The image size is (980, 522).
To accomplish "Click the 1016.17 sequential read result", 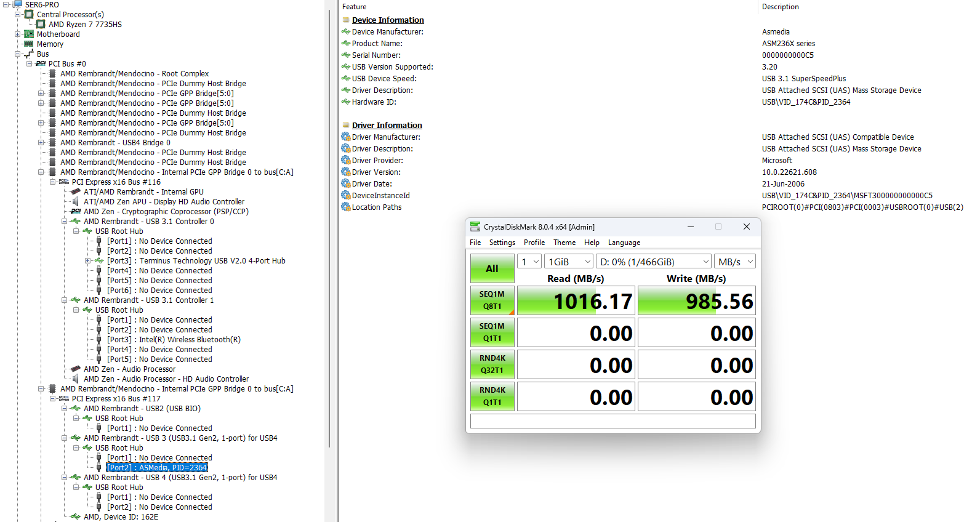I will click(x=576, y=301).
